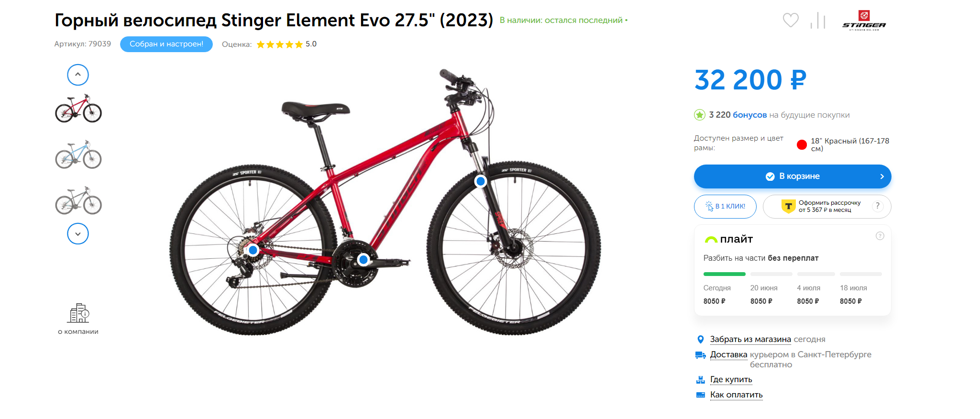Click hotspot dot on front fork

[x=481, y=181]
